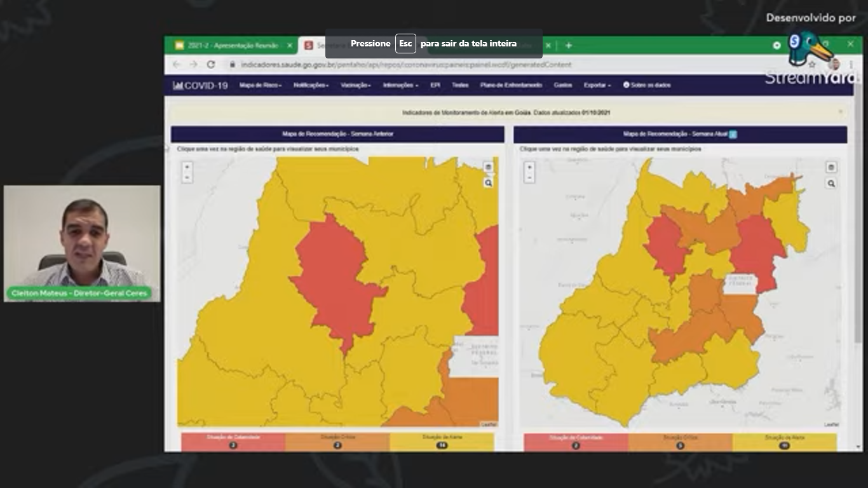The image size is (868, 488).
Task: Expand the Mapa de Risco dropdown menu
Action: (x=261, y=85)
